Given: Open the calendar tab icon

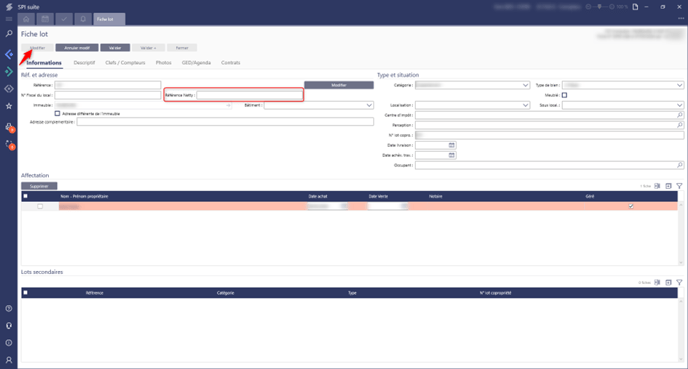Looking at the screenshot, I should [45, 19].
